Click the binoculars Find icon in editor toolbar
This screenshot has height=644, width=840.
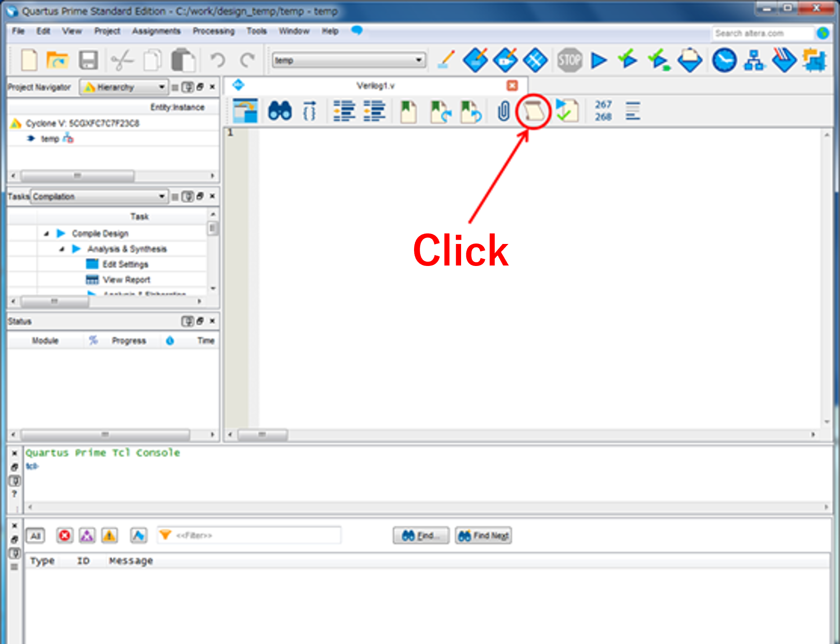click(280, 111)
